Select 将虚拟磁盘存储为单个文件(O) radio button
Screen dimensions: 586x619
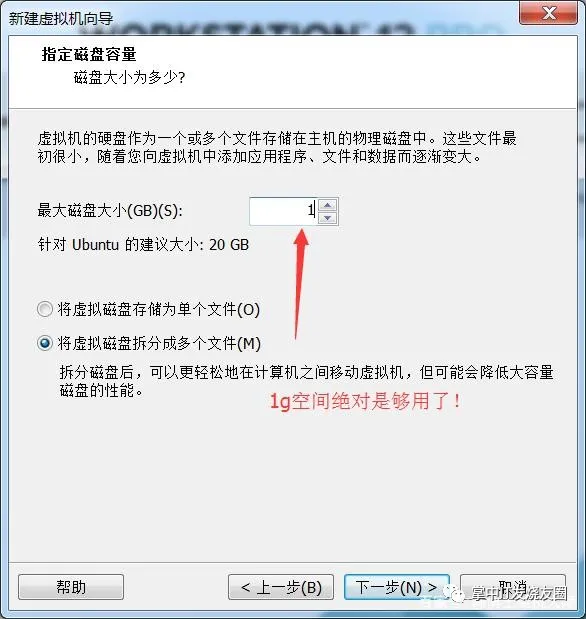click(x=45, y=309)
